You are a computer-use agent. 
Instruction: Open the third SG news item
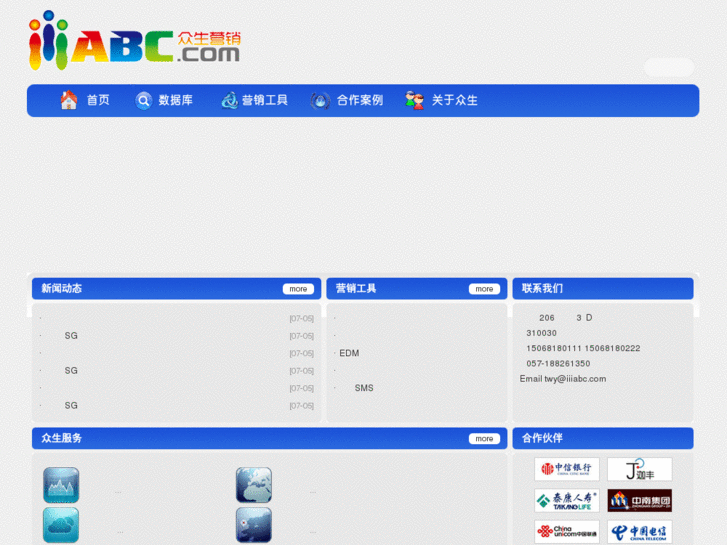click(71, 405)
